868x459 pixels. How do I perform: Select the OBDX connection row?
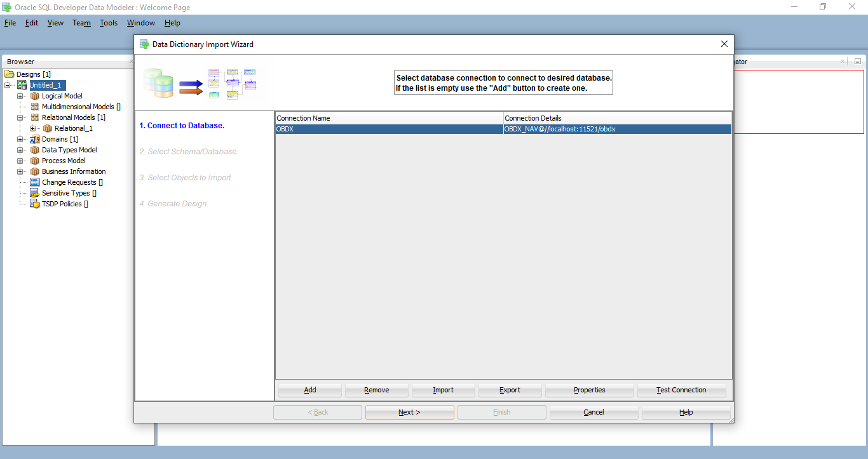[503, 129]
